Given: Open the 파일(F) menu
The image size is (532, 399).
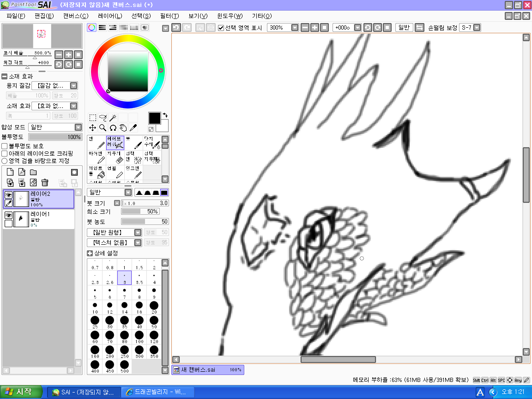Looking at the screenshot, I should 16,16.
